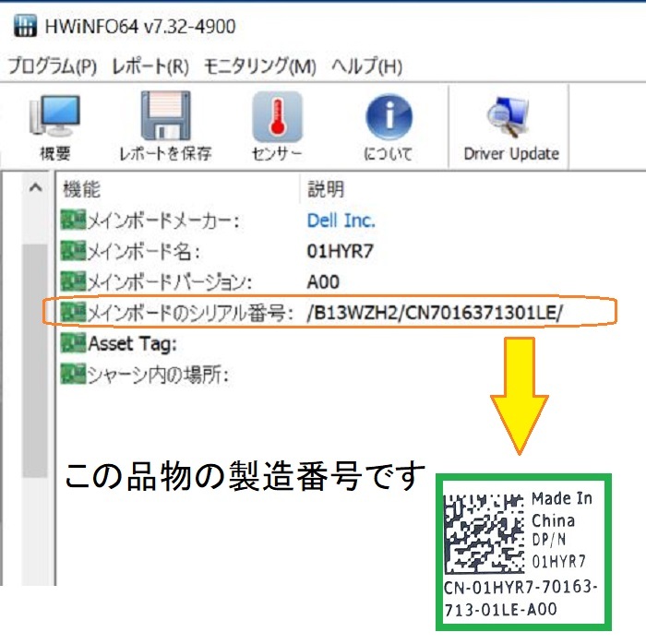Open the レポート(R) menu
This screenshot has width=646, height=644.
(x=150, y=66)
